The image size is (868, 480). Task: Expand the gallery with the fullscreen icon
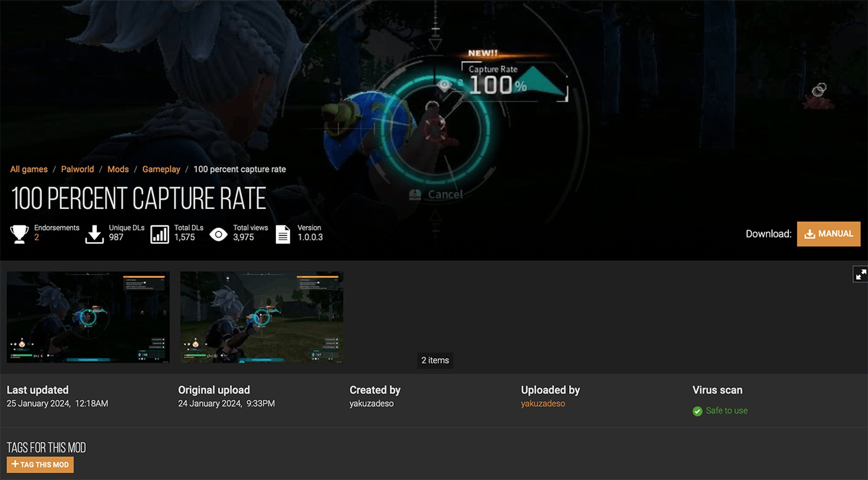point(861,274)
